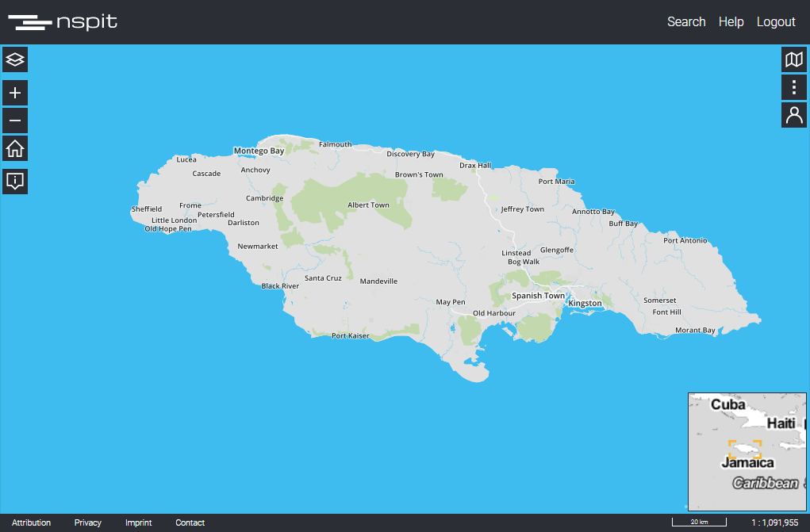
Task: Open the basemap selector map icon
Action: [x=793, y=59]
